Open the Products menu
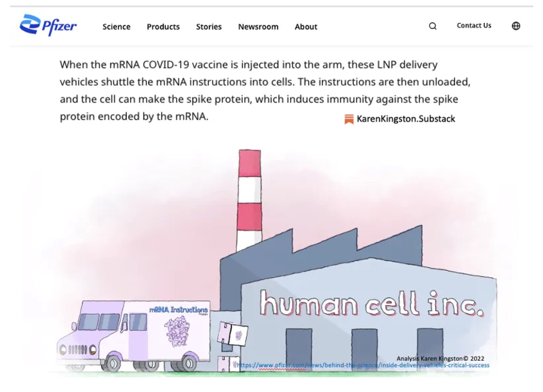This screenshot has width=543, height=392. [x=163, y=27]
